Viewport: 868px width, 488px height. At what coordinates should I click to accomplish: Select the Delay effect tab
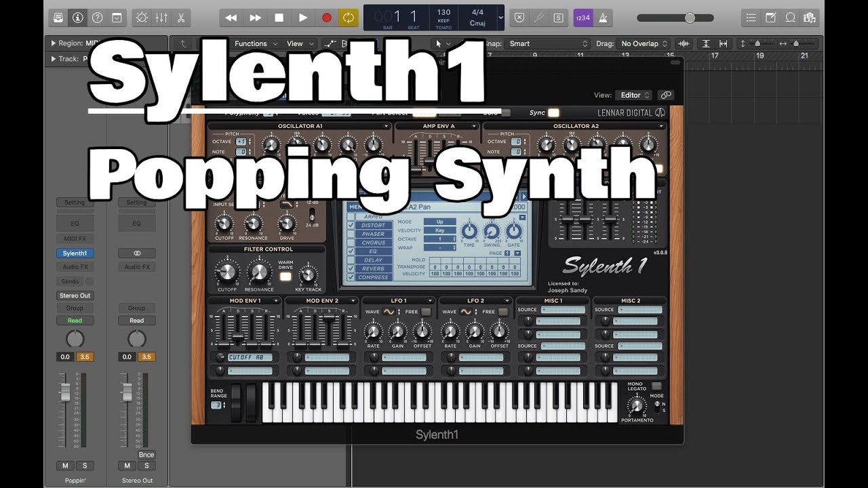(374, 260)
